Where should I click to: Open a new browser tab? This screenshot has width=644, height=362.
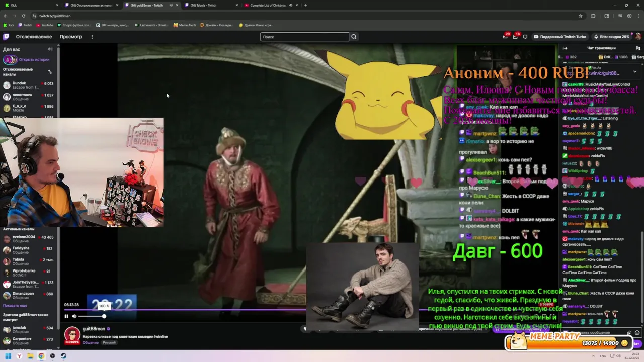[x=305, y=5]
